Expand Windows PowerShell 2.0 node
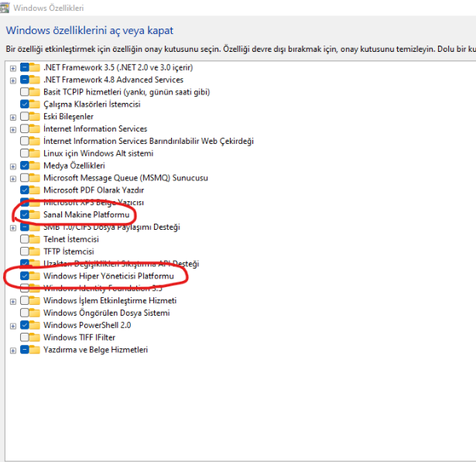Image resolution: width=476 pixels, height=462 pixels. pos(12,326)
